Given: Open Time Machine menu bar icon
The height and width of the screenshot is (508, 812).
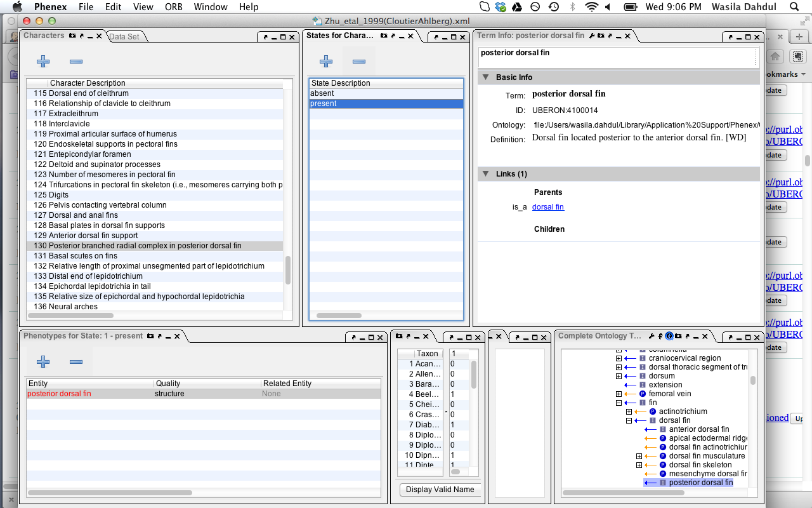Looking at the screenshot, I should [553, 7].
